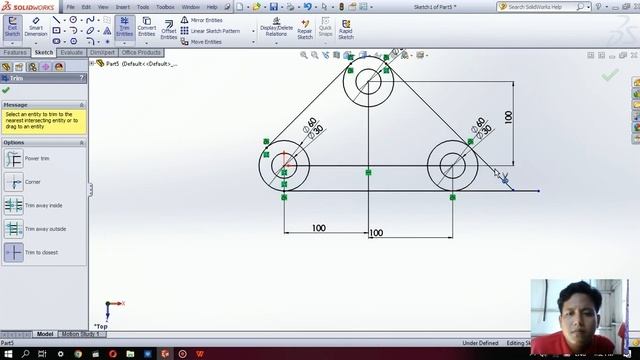Screen dimensions: 640x360
Task: Open the ConfigurationManager tab icon
Action: coord(33,67)
